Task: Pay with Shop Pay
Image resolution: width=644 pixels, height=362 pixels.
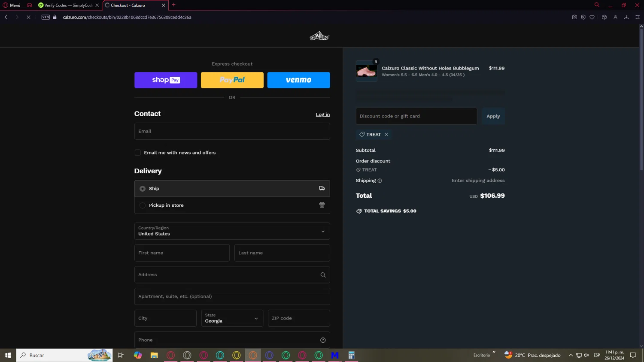Action: click(x=166, y=80)
